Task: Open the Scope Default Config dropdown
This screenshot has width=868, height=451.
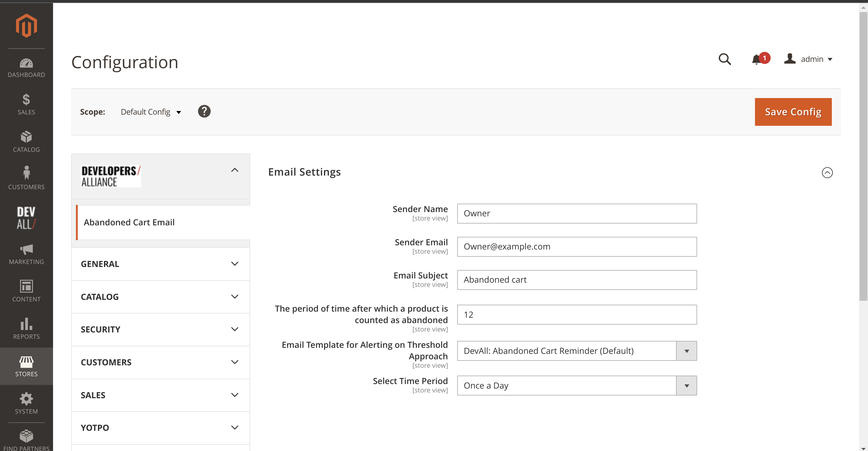Action: 151,112
